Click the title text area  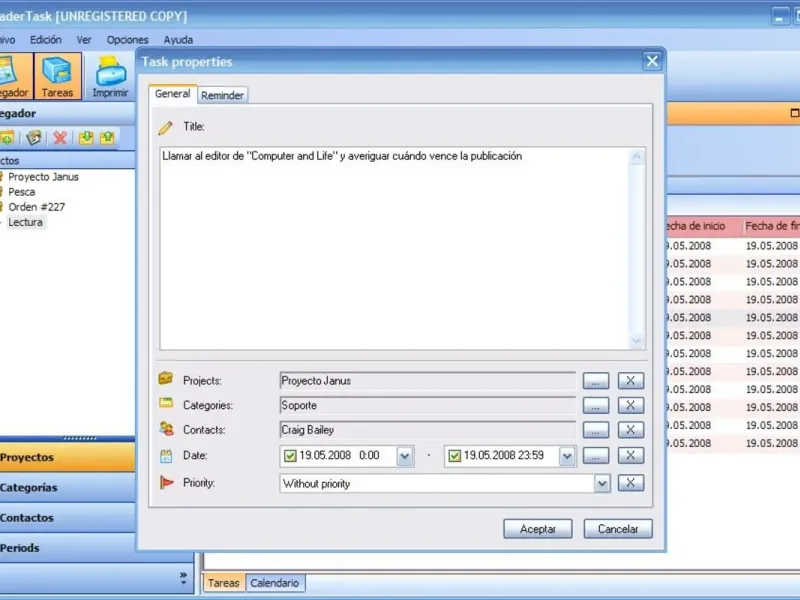tap(394, 248)
